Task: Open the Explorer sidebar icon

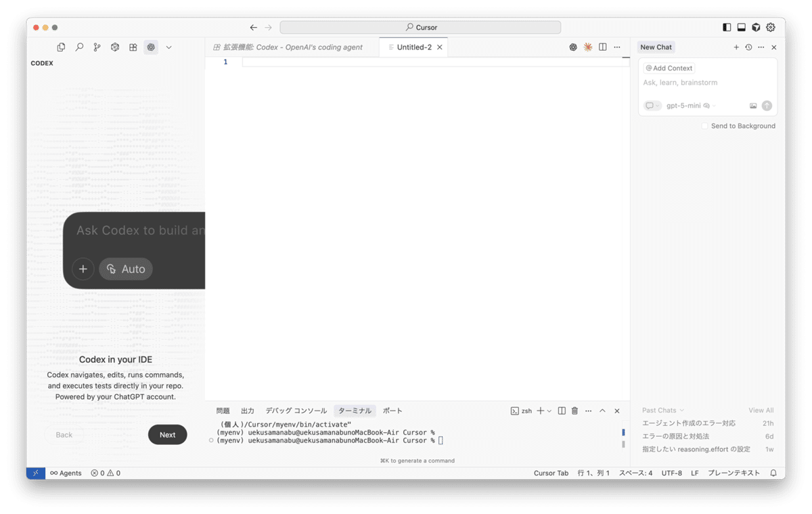Action: 61,47
